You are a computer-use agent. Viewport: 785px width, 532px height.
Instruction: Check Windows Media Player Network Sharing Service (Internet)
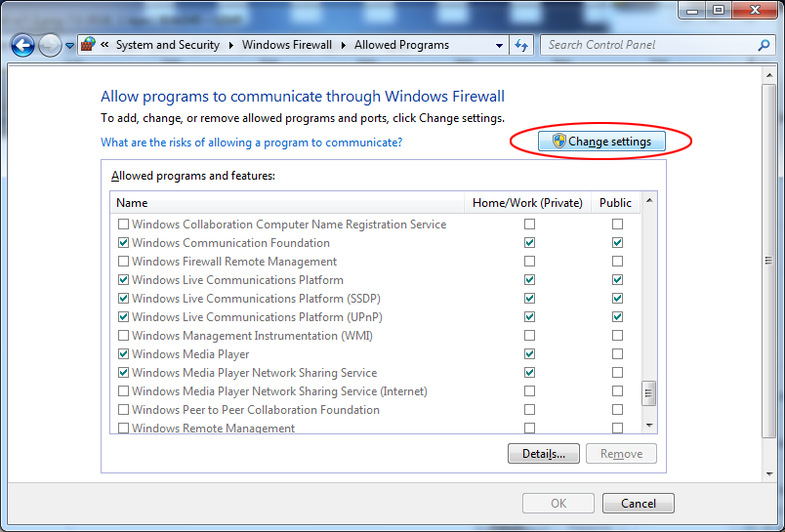point(123,390)
